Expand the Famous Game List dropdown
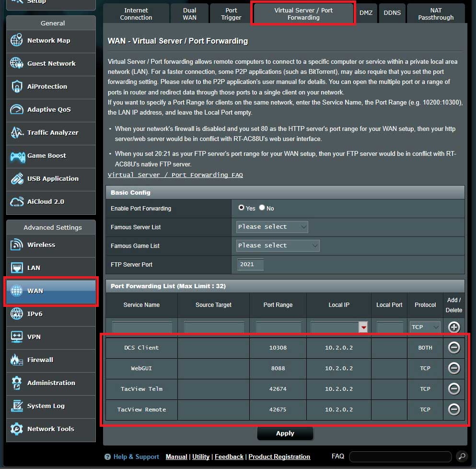This screenshot has height=469, width=476. pos(278,246)
